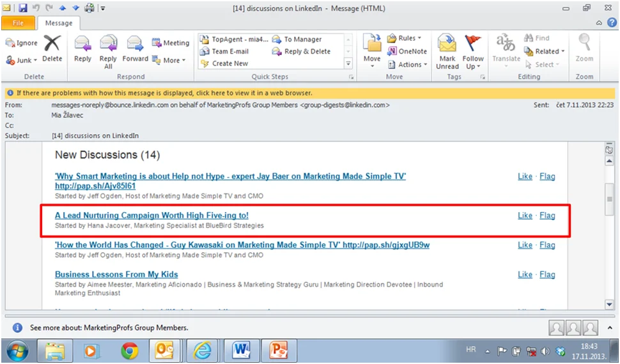The width and height of the screenshot is (620, 364).
Task: Open the Related dropdown
Action: (x=544, y=51)
